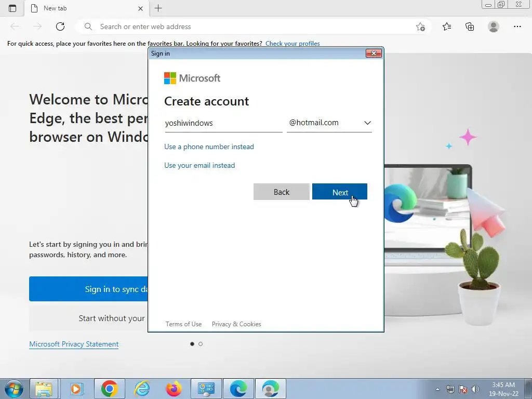Image resolution: width=532 pixels, height=399 pixels.
Task: Launch Internet Explorer from taskbar
Action: click(x=142, y=389)
